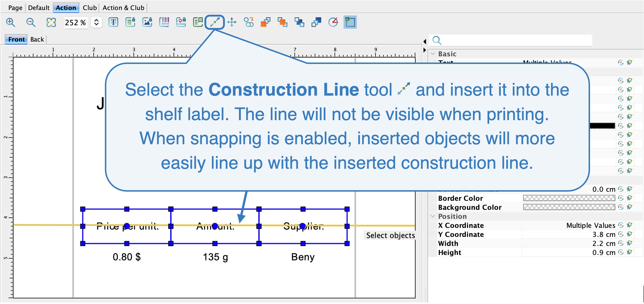Viewport: 644px width, 304px height.
Task: Select the '135 g' text object
Action: pos(215,257)
